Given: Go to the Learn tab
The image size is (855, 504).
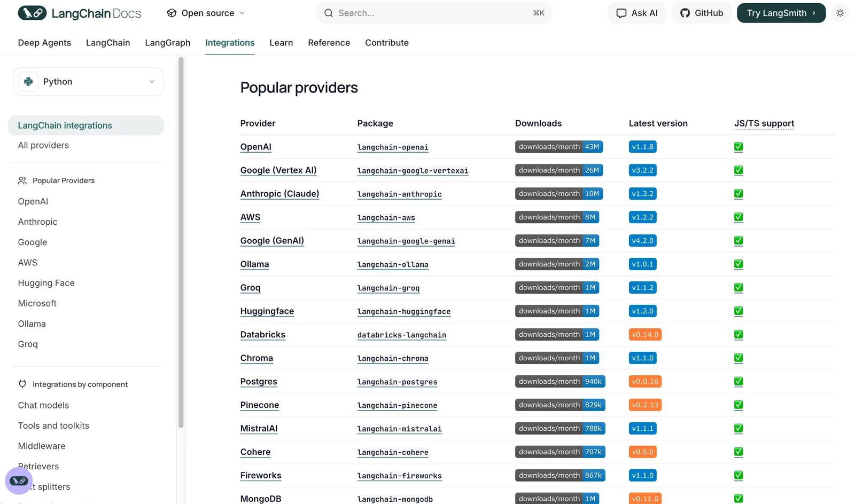Looking at the screenshot, I should pyautogui.click(x=281, y=43).
